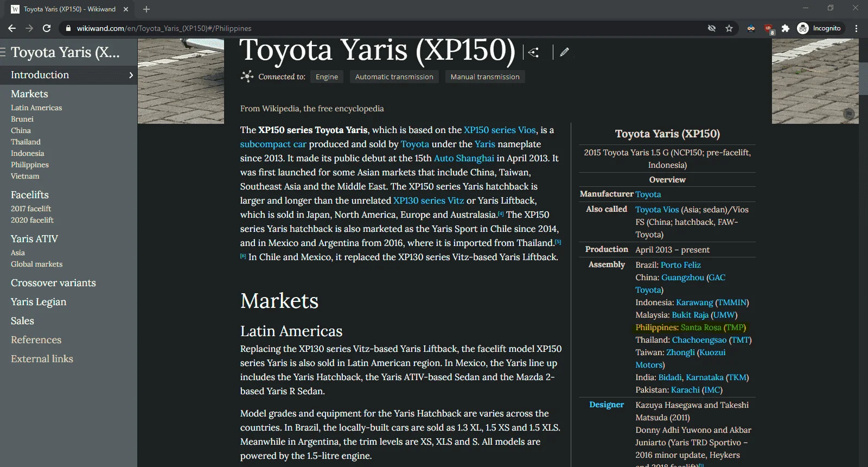Image resolution: width=868 pixels, height=467 pixels.
Task: Open the Extensions puzzle icon
Action: point(785,28)
